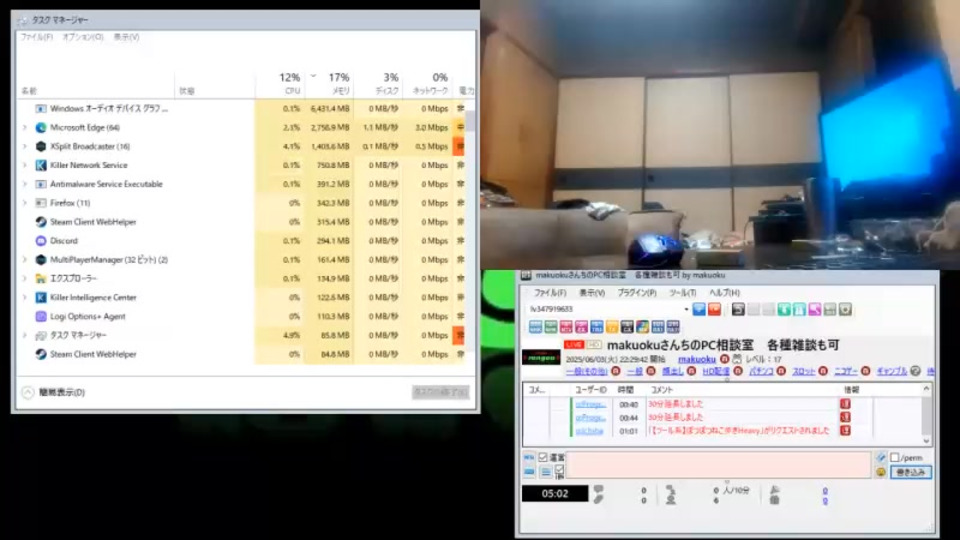Open ファイル(F) menu in Task Manager
This screenshot has height=540, width=960.
pyautogui.click(x=37, y=37)
